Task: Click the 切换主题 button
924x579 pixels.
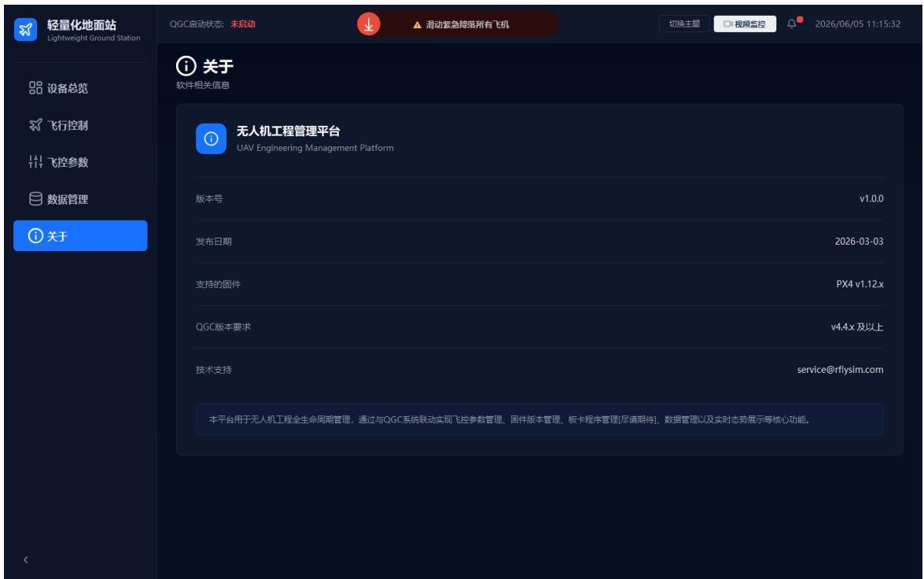Action: (684, 24)
